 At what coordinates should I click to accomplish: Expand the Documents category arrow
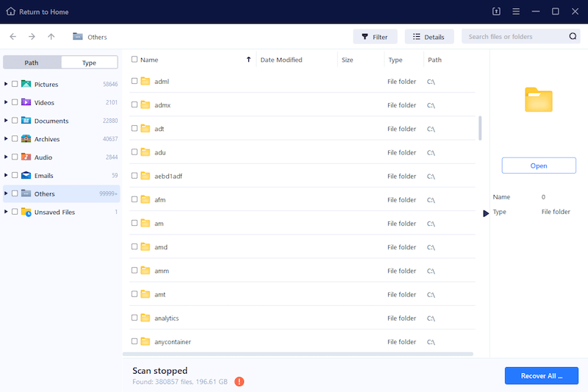(7, 121)
